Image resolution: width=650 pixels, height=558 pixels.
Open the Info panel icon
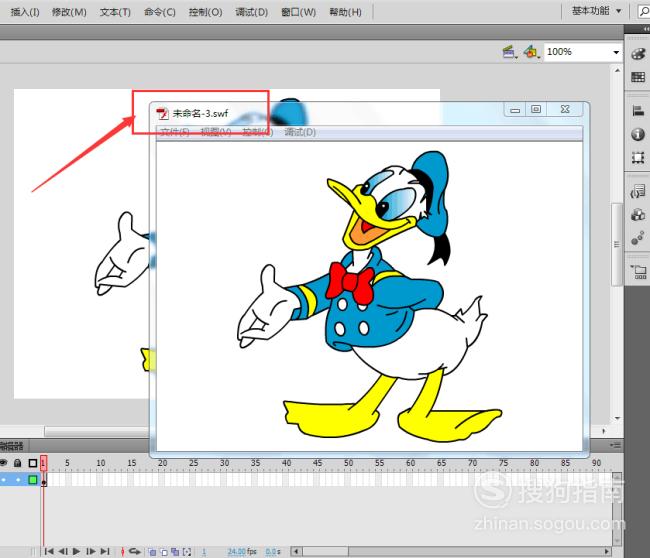coord(638,134)
